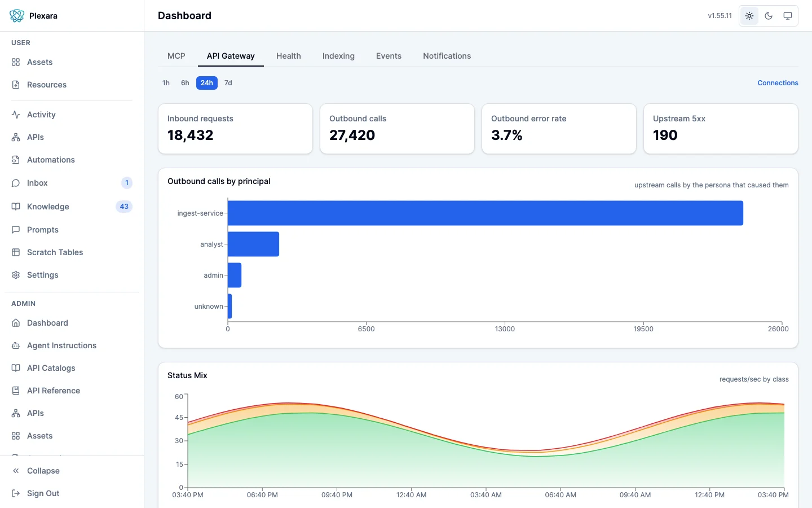This screenshot has width=812, height=508.
Task: Click the Knowledge badge count 43
Action: coord(124,207)
